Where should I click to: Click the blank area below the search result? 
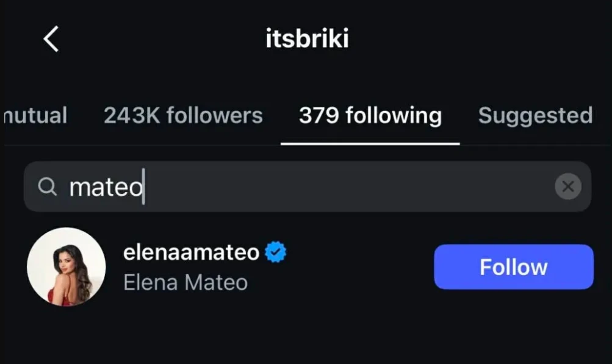tap(305, 335)
